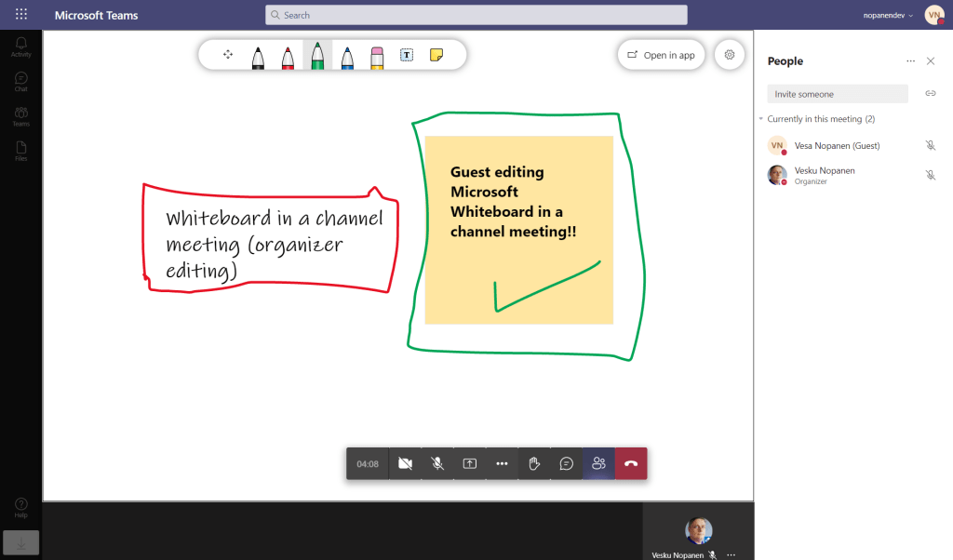The width and height of the screenshot is (953, 560).
Task: Open Activity feed in sidebar
Action: click(20, 47)
